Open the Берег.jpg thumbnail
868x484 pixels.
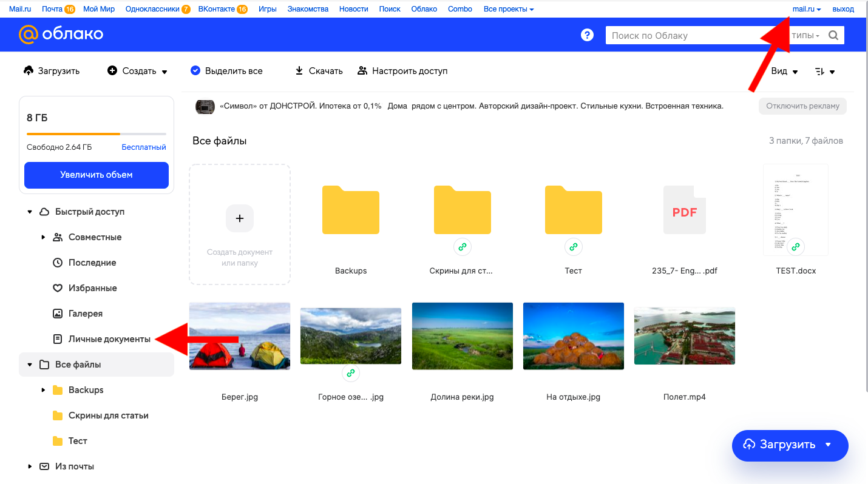[240, 336]
